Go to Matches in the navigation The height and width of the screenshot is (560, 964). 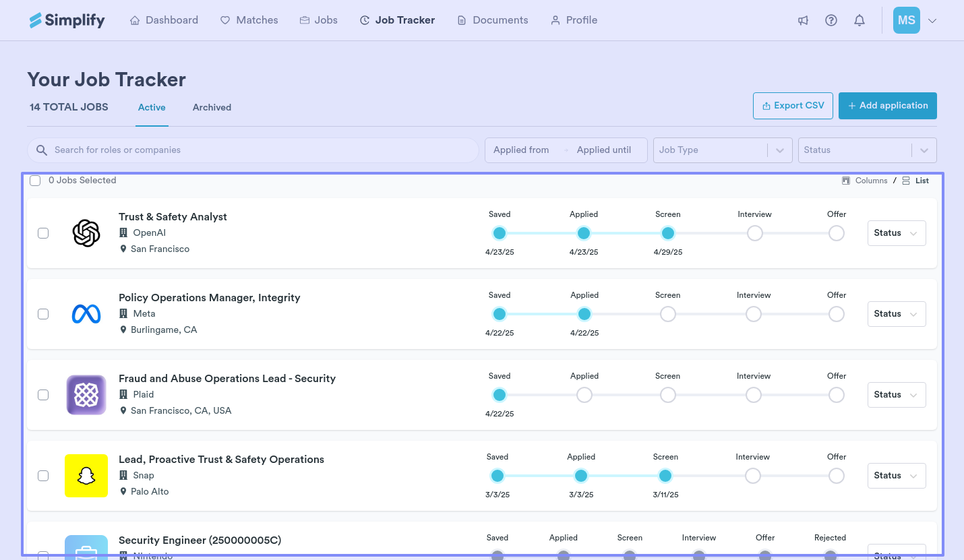click(x=249, y=20)
